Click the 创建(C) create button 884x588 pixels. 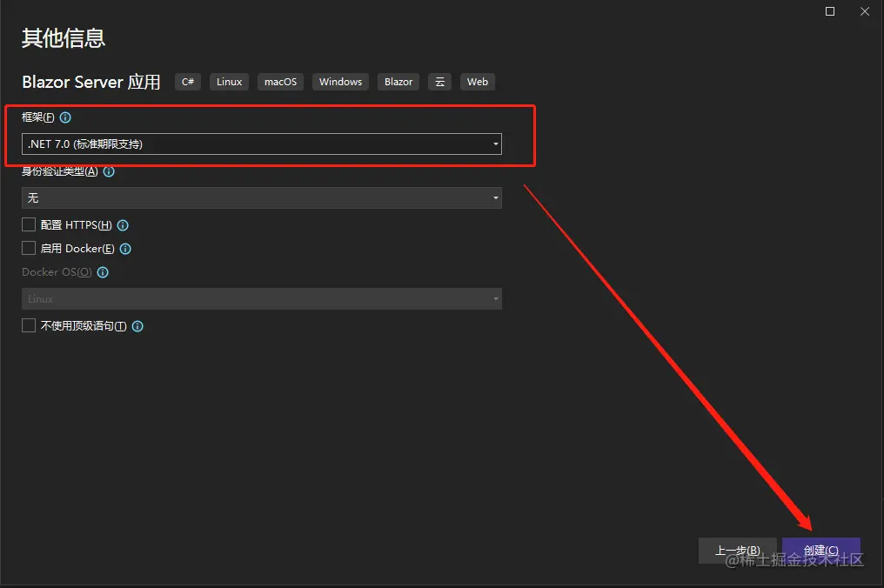pyautogui.click(x=820, y=551)
